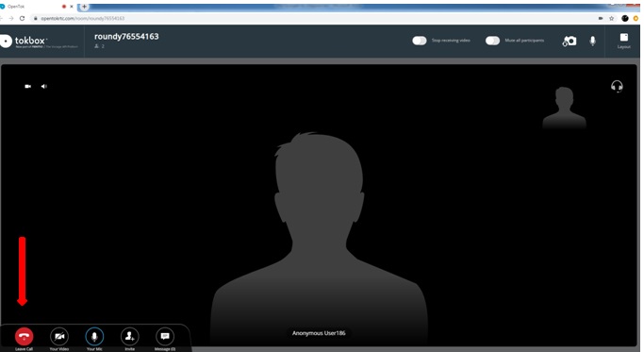644x352 pixels.
Task: Close the OpenTok tab
Action: [72, 7]
